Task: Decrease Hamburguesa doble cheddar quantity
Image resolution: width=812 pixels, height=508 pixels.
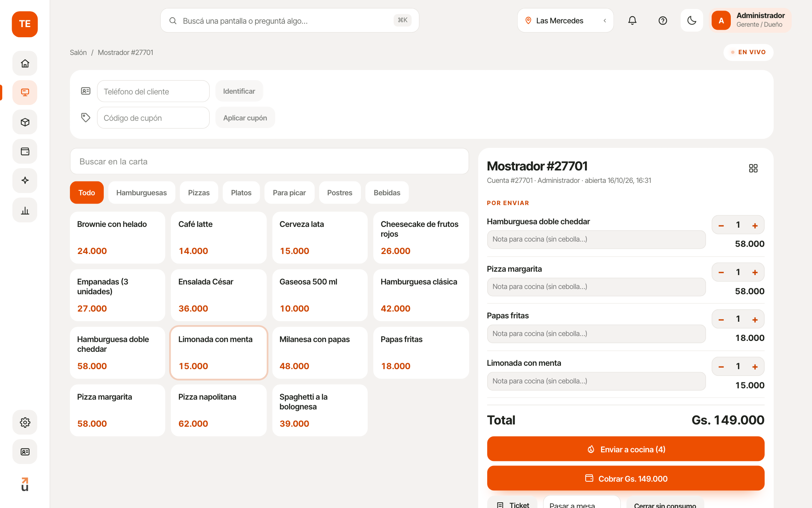Action: pos(721,225)
